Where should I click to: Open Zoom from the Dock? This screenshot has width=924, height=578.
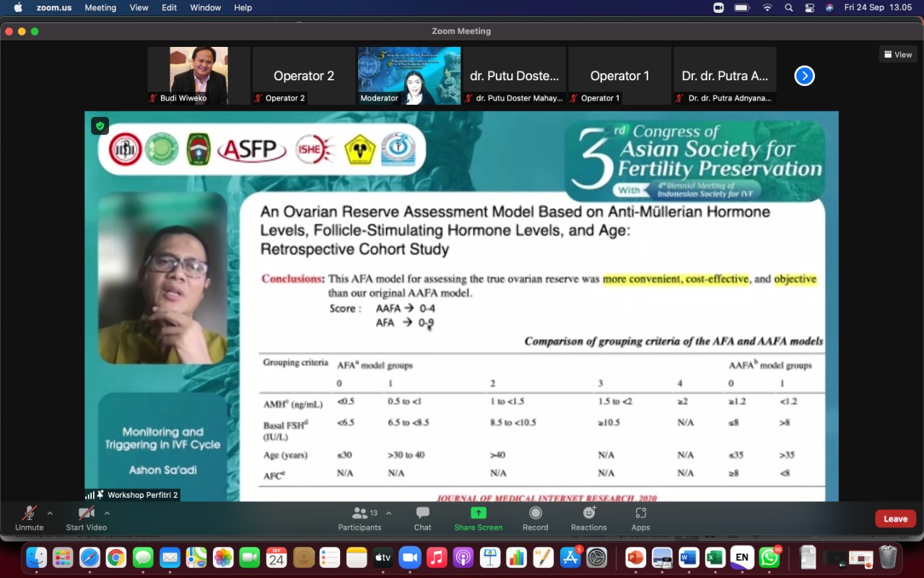[x=409, y=558]
